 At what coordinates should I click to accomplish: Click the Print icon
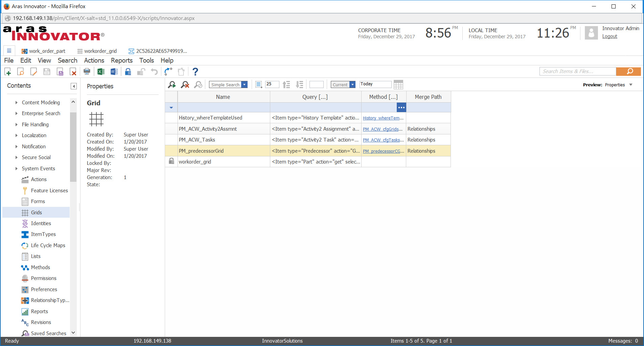point(87,71)
